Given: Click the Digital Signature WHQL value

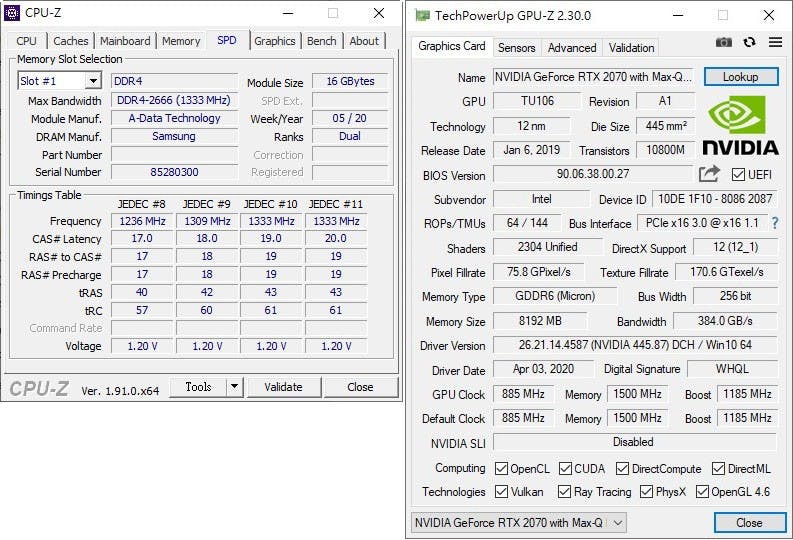Looking at the screenshot, I should pos(732,369).
